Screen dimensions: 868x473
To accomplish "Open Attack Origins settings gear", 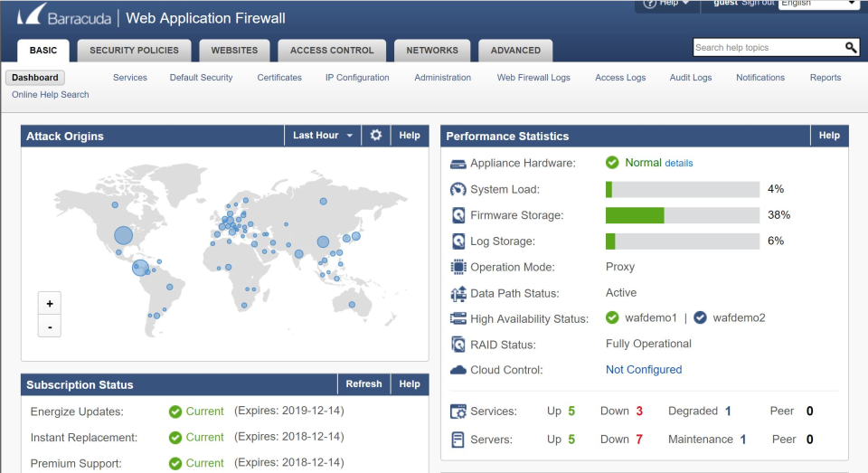I will pos(376,135).
